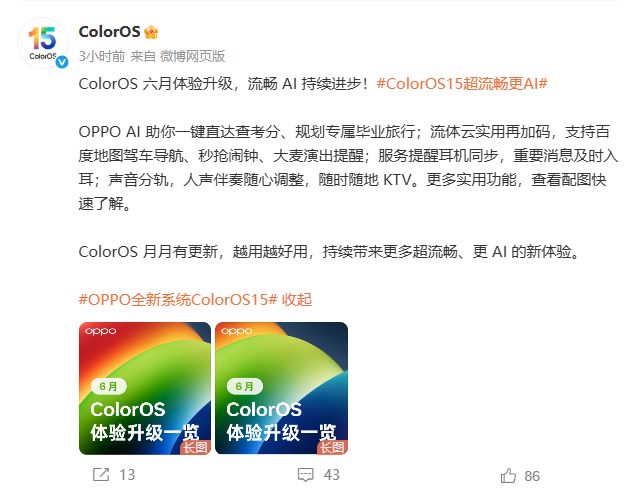The width and height of the screenshot is (636, 490).
Task: Open the second ColorOS 体验升级一览 image
Action: (281, 388)
